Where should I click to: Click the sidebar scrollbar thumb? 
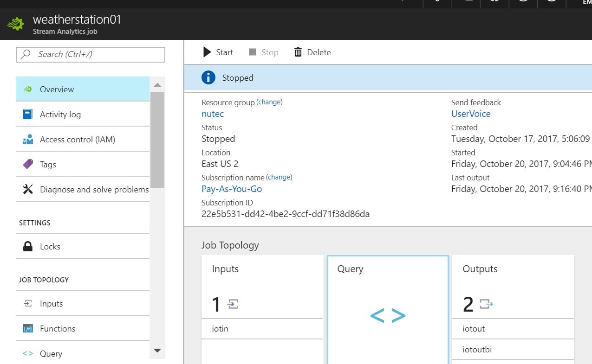157,140
